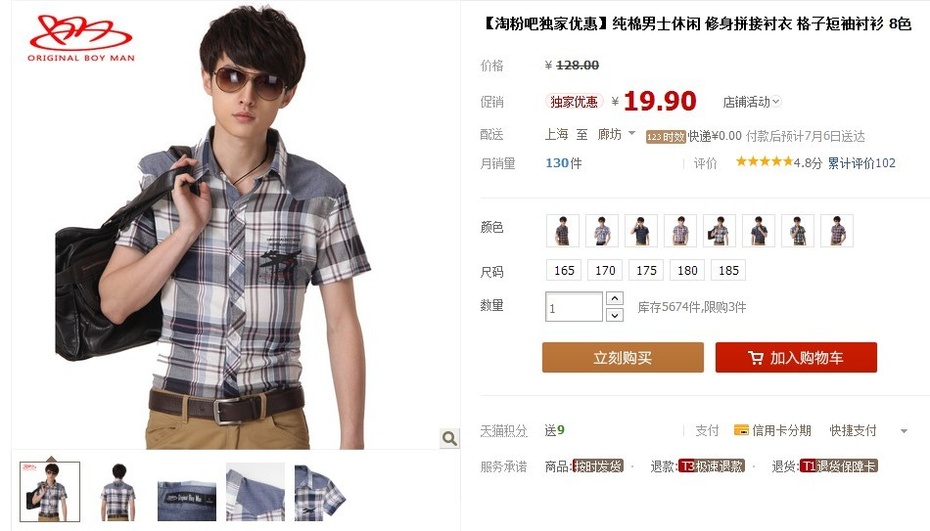Click the shopping cart icon in 加入购物车 button
930x531 pixels.
click(x=756, y=358)
